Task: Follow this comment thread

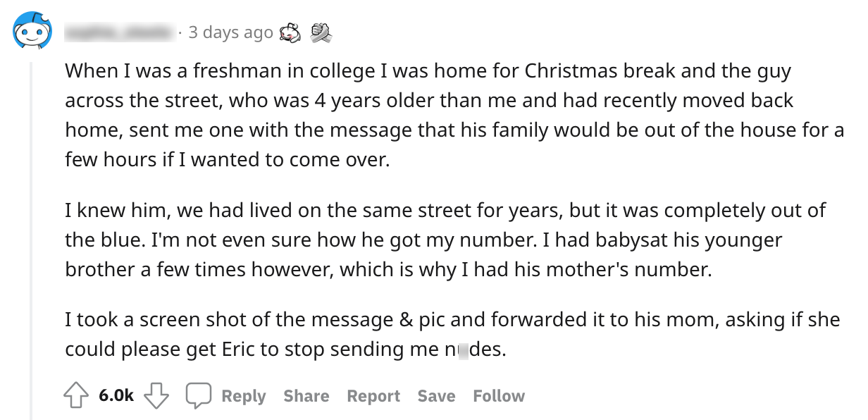Action: 499,396
